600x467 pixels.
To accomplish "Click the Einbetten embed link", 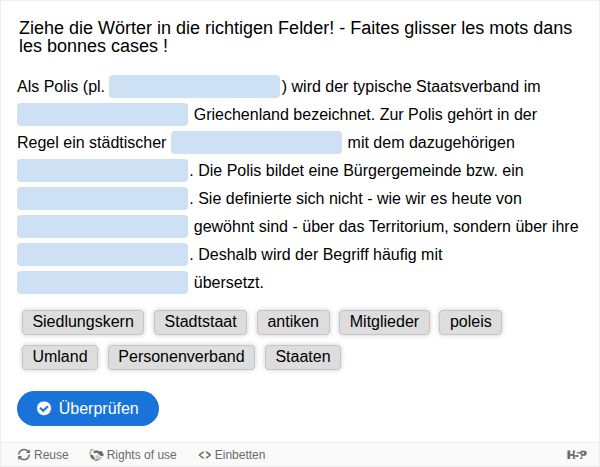I will (232, 455).
